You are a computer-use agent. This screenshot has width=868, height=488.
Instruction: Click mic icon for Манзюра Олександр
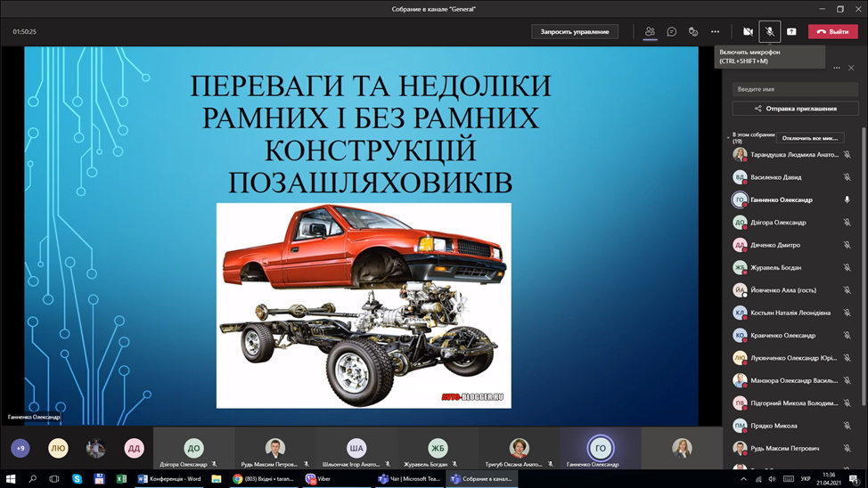click(x=847, y=380)
